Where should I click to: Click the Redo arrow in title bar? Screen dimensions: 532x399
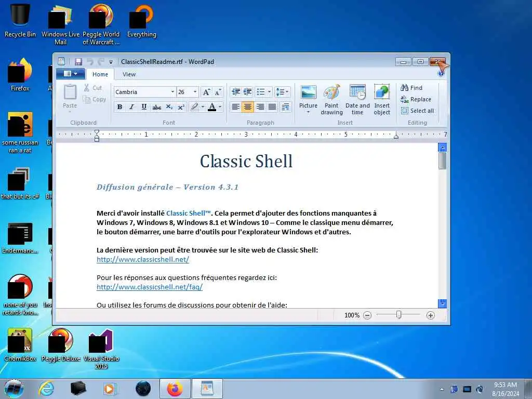tap(101, 62)
